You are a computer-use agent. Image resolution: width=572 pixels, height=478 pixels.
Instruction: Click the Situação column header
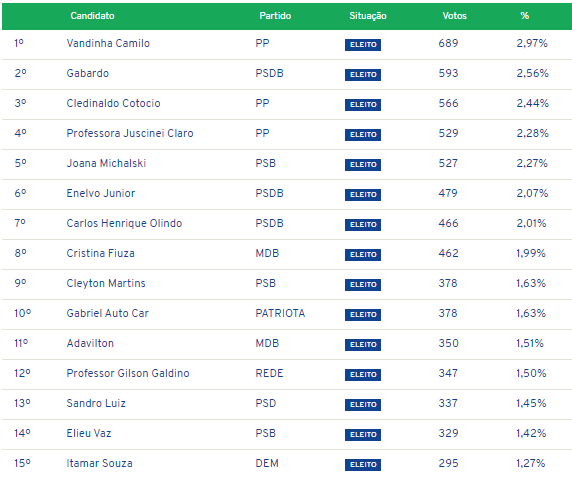(x=368, y=16)
